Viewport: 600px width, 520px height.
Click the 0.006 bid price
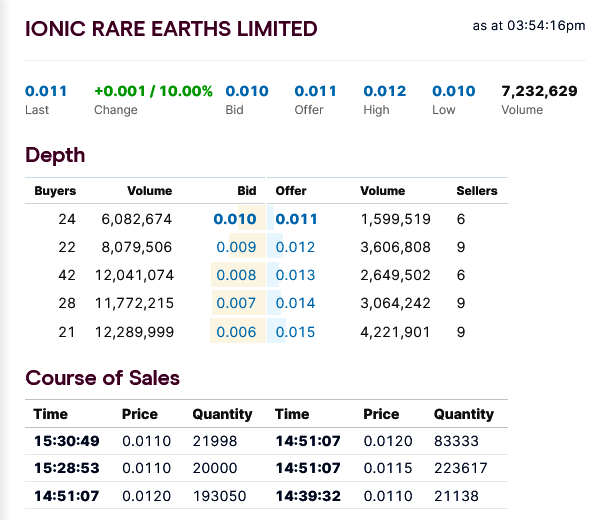pyautogui.click(x=236, y=332)
